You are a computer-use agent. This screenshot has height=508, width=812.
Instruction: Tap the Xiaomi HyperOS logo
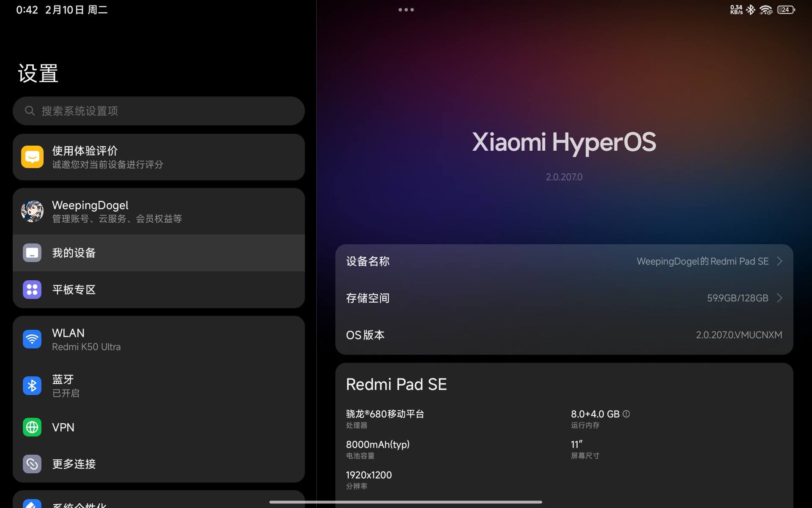coord(564,142)
